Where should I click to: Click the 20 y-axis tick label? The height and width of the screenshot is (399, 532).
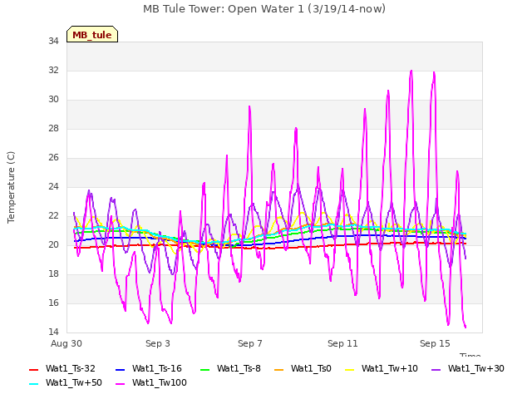(x=53, y=245)
